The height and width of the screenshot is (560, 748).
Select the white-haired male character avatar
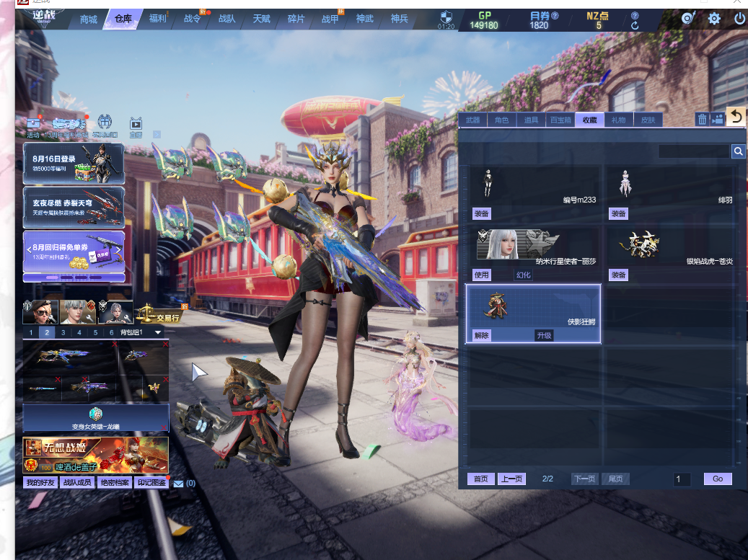coord(78,311)
